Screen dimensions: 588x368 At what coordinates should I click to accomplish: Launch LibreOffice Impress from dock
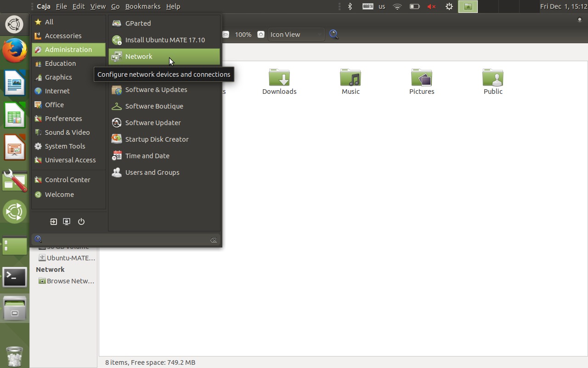[x=15, y=147]
